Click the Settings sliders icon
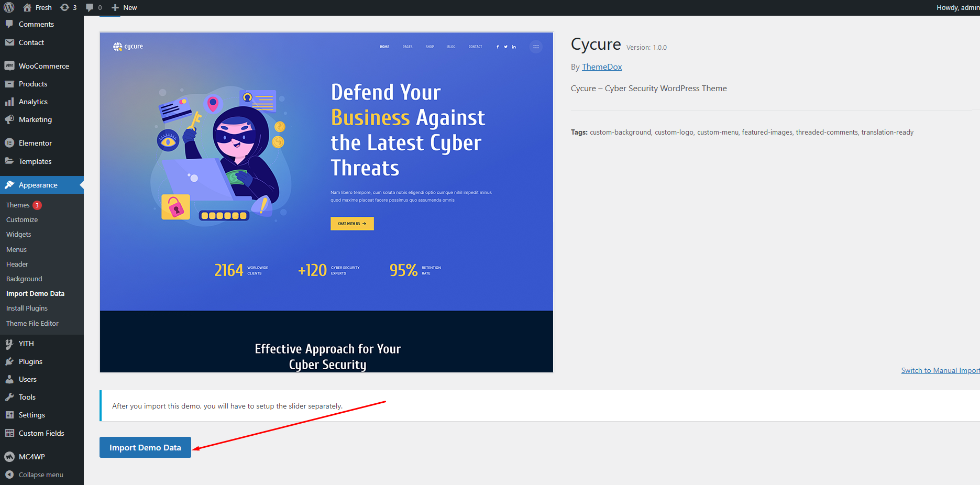The image size is (980, 485). tap(9, 415)
